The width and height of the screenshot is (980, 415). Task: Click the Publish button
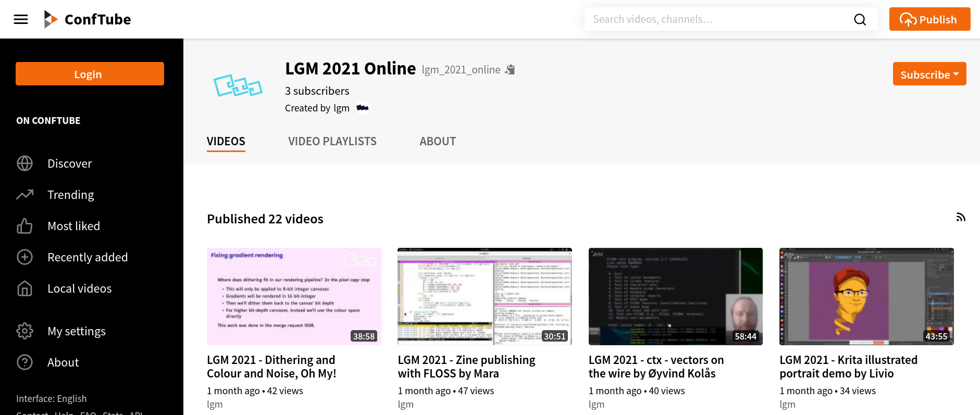(x=929, y=19)
